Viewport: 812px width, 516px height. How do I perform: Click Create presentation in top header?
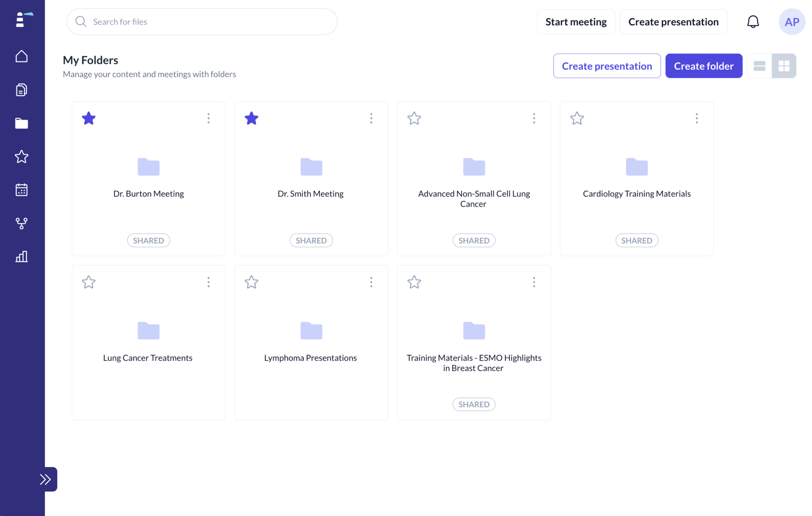[673, 22]
